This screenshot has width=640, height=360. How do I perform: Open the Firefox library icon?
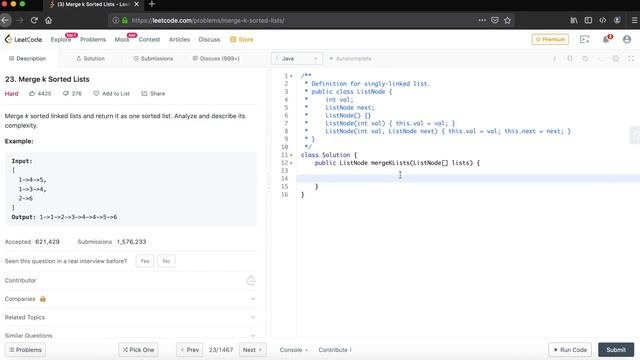574,20
